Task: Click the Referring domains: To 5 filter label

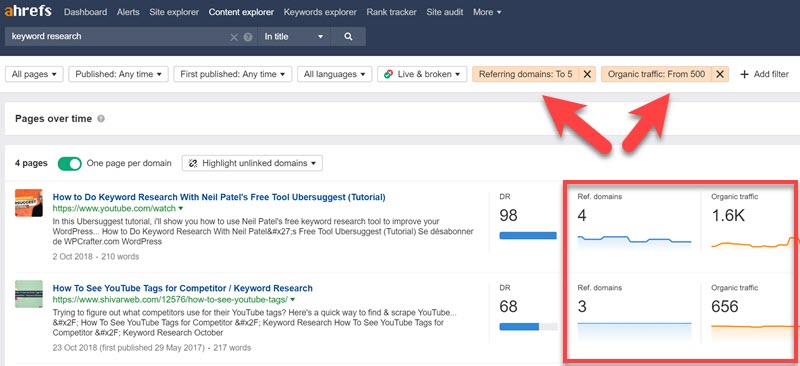Action: [526, 75]
